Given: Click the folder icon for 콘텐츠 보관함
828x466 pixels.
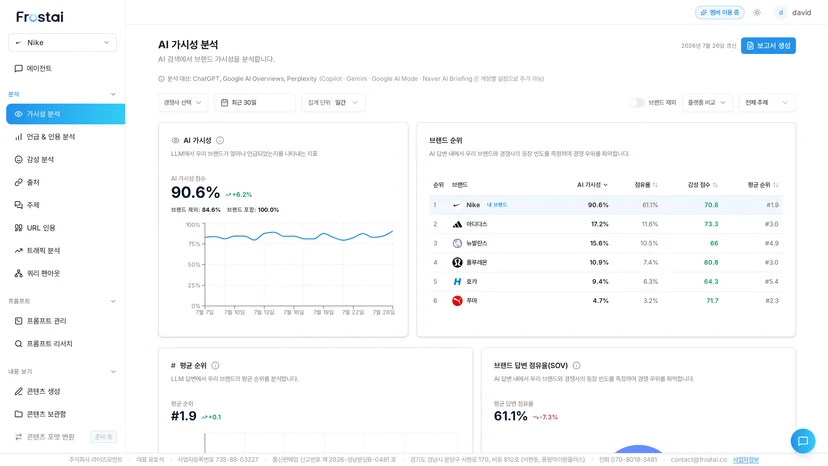Looking at the screenshot, I should [x=18, y=414].
